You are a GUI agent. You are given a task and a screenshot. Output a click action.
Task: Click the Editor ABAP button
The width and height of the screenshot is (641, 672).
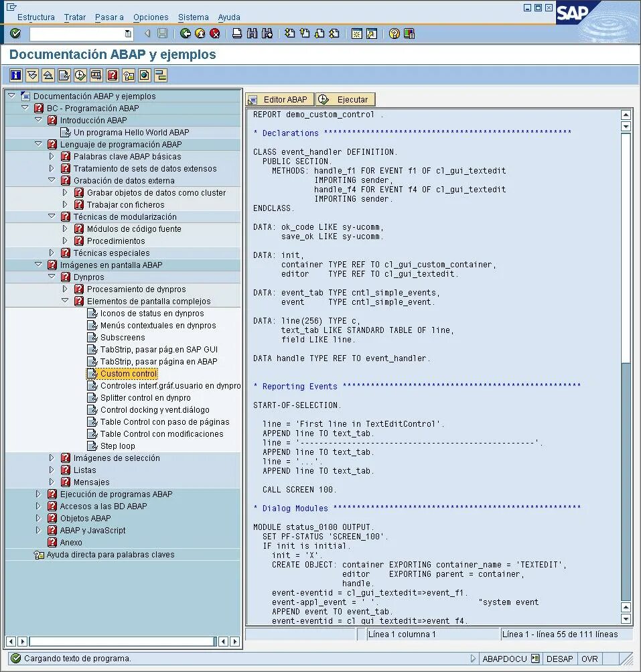coord(280,99)
